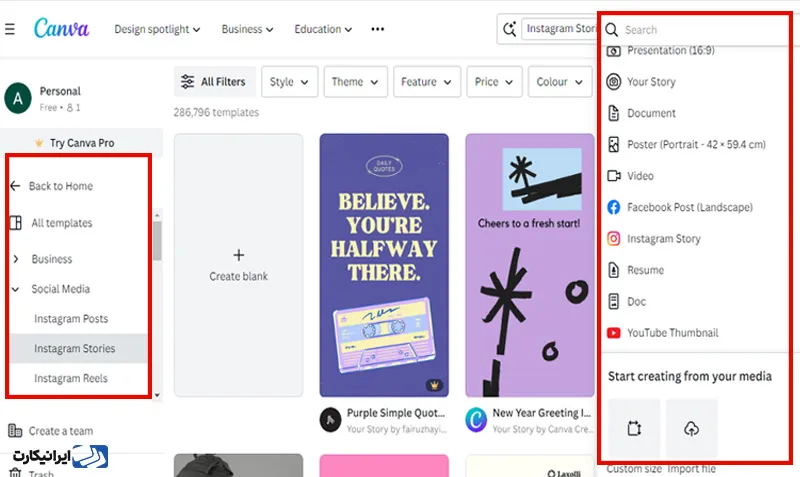Click the Canva Creative Studio avatar
The height and width of the screenshot is (477, 800).
(476, 420)
